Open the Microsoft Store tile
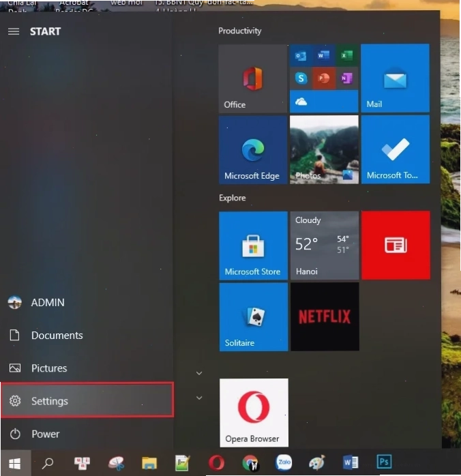Viewport: 461px width, 476px height. click(x=253, y=246)
